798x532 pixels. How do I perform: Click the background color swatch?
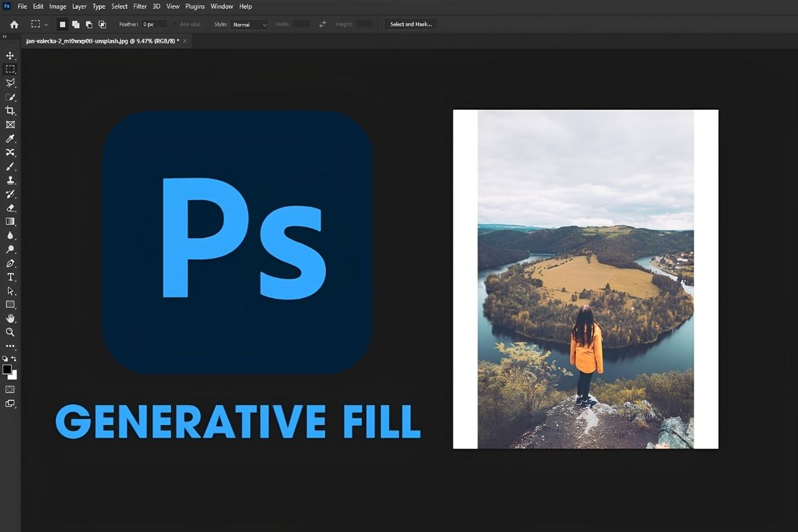coord(13,375)
